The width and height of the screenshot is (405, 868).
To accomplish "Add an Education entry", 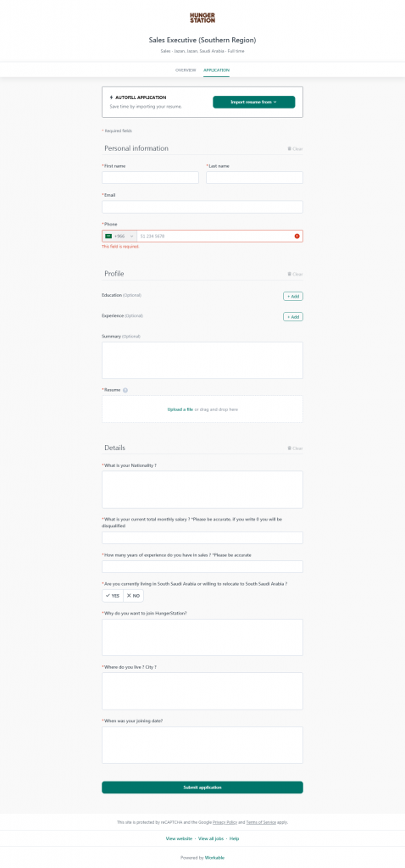I will (x=293, y=296).
